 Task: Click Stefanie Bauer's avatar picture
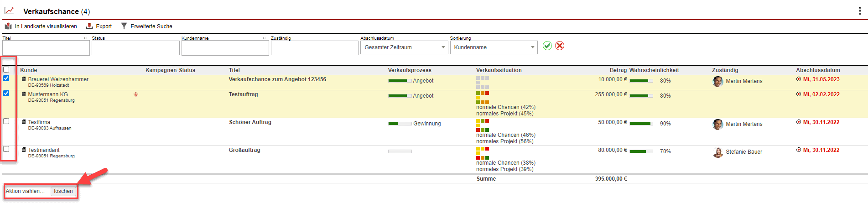point(718,152)
